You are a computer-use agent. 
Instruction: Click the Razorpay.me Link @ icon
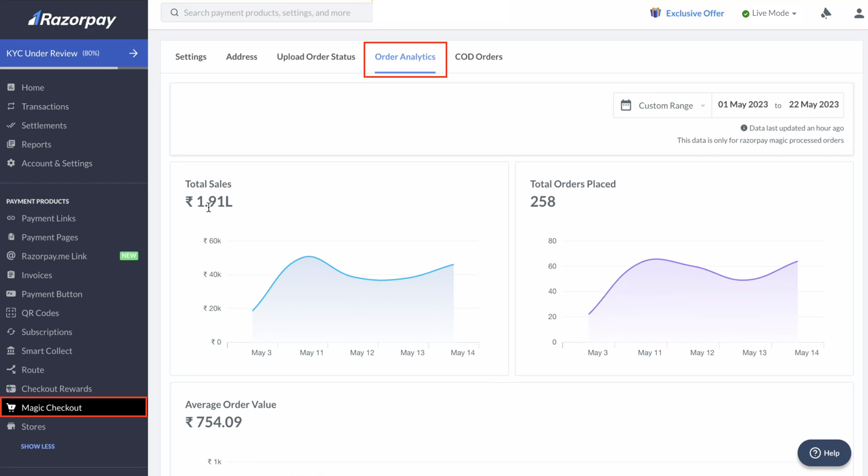click(11, 256)
